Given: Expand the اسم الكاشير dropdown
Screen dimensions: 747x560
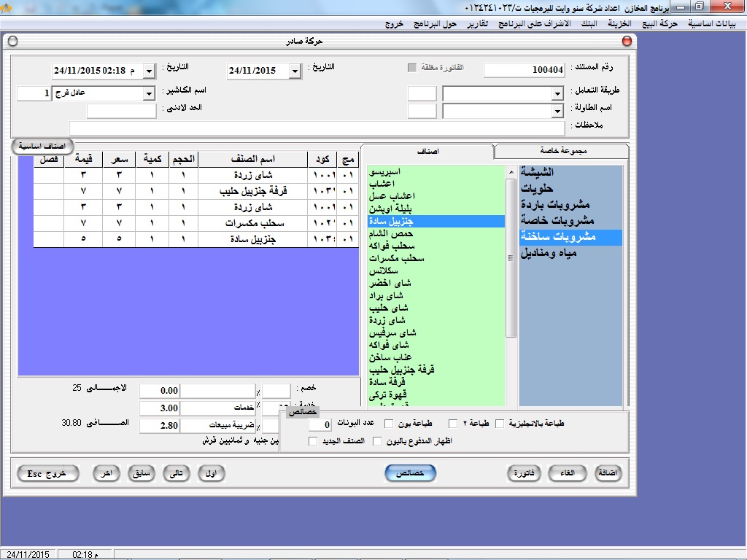Looking at the screenshot, I should pos(149,93).
